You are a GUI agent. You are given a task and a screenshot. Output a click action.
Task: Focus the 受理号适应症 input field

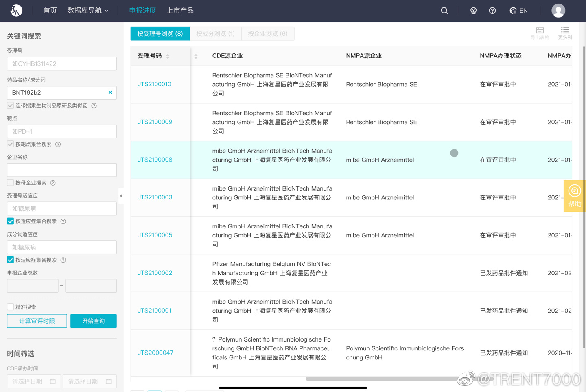(62, 208)
